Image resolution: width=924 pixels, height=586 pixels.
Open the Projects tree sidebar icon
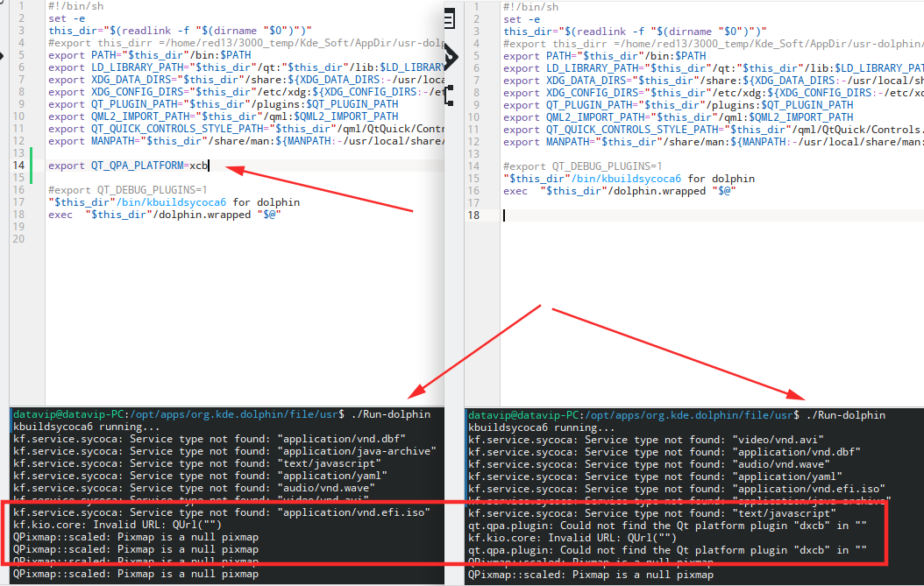[449, 95]
